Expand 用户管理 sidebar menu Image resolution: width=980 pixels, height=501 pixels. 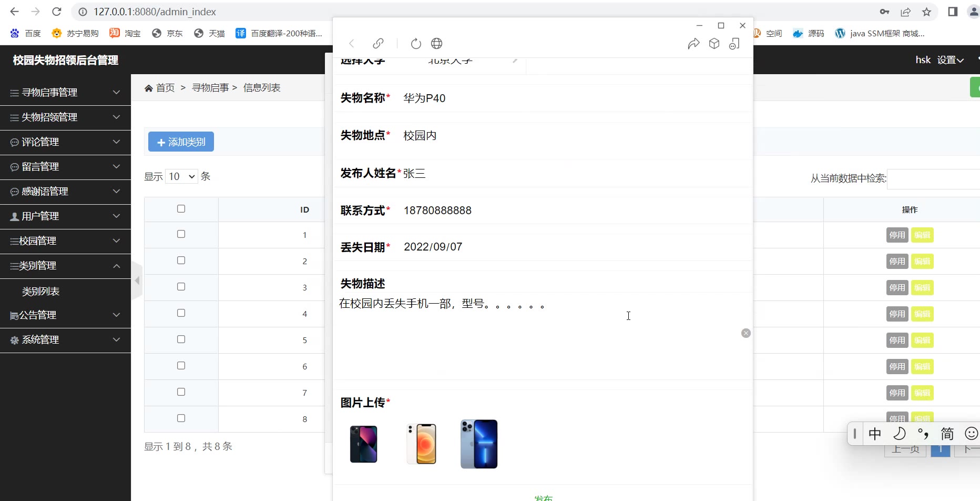click(x=65, y=216)
